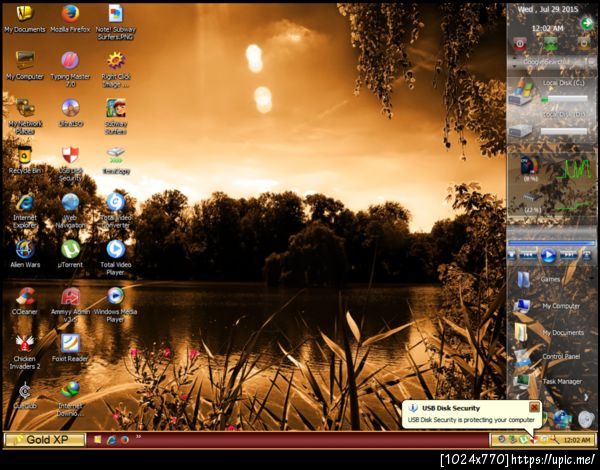The image size is (600, 470).
Task: Click the Gold XP start button
Action: click(x=45, y=440)
